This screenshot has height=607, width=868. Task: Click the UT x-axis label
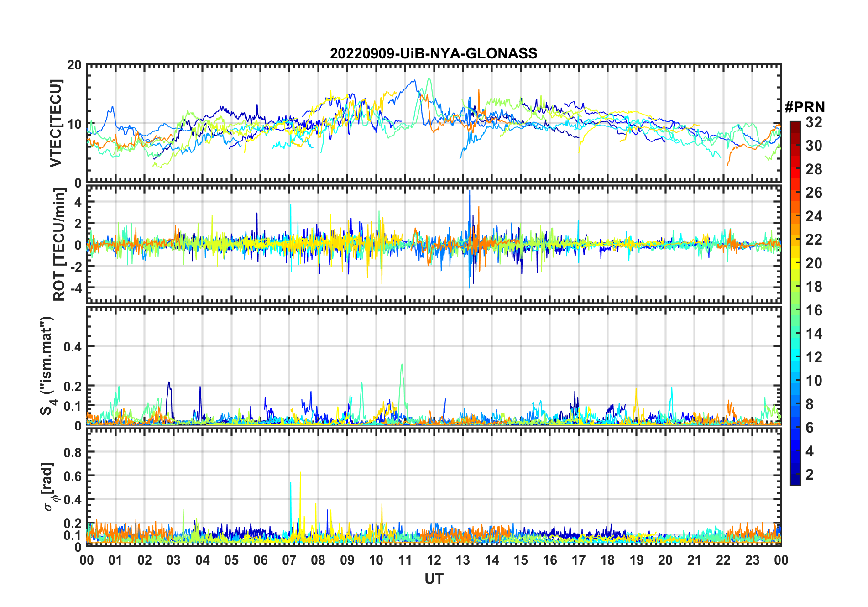tap(434, 579)
